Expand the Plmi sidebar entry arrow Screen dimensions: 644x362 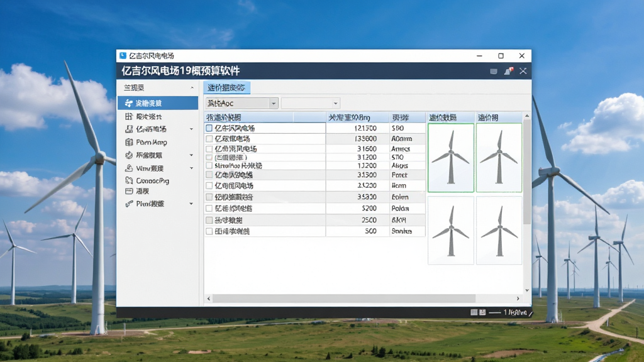click(x=191, y=204)
